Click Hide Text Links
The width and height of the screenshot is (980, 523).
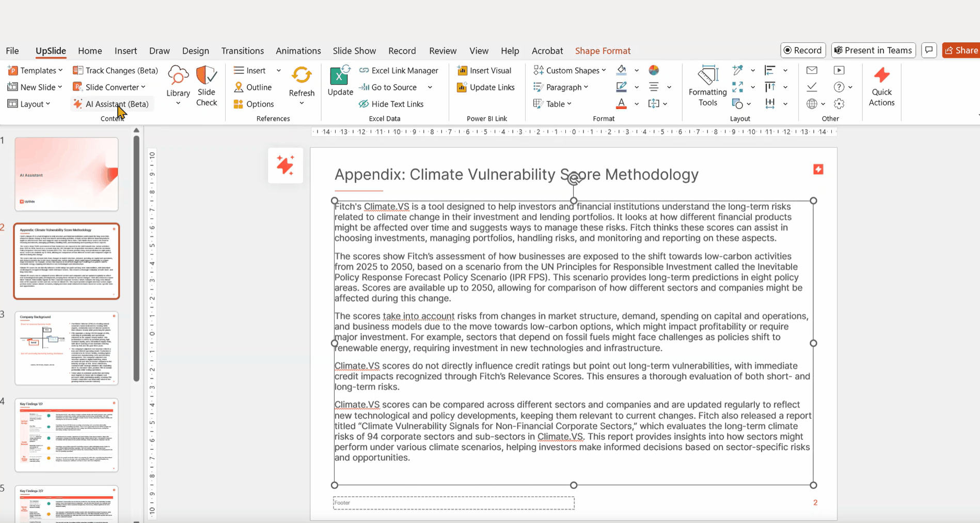pos(391,104)
